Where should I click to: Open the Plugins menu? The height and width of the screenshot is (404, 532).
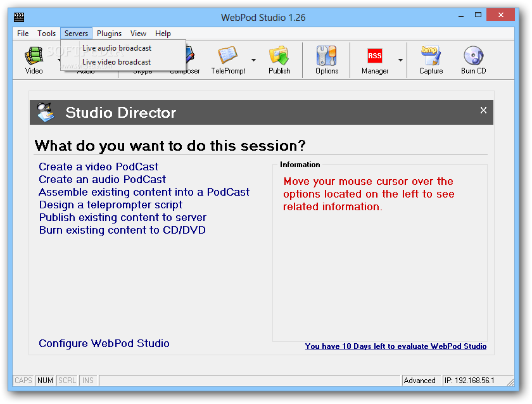(x=109, y=34)
